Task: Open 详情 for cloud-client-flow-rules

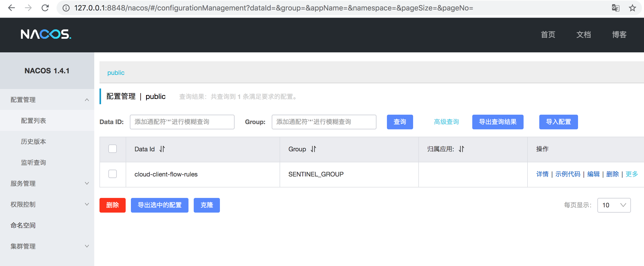Action: [x=542, y=174]
